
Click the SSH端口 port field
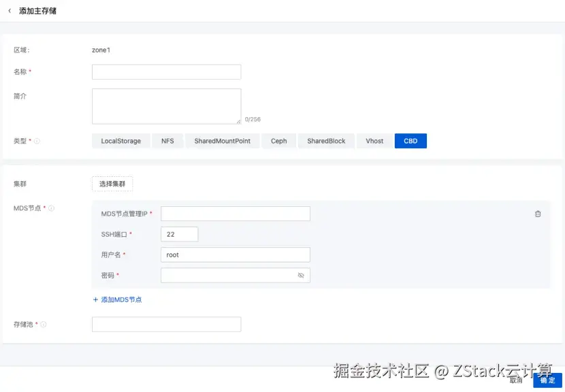click(x=179, y=233)
